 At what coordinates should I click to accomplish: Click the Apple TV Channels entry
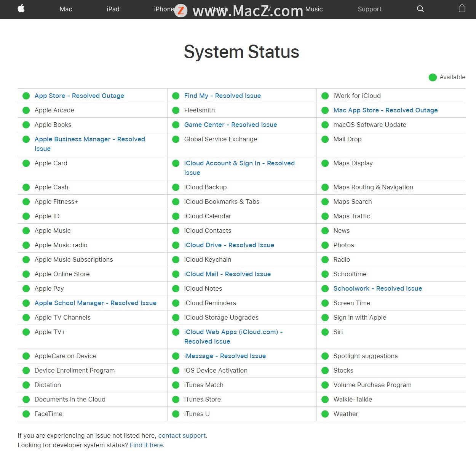tap(62, 318)
